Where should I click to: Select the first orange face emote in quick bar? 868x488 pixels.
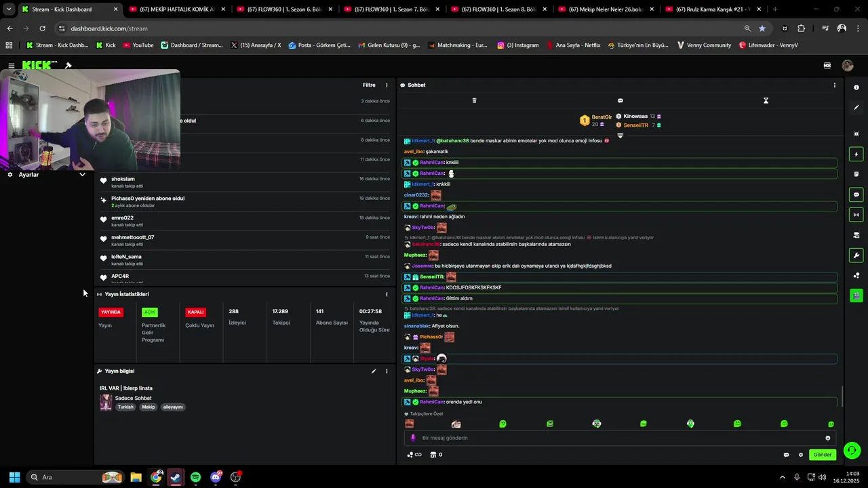click(410, 424)
